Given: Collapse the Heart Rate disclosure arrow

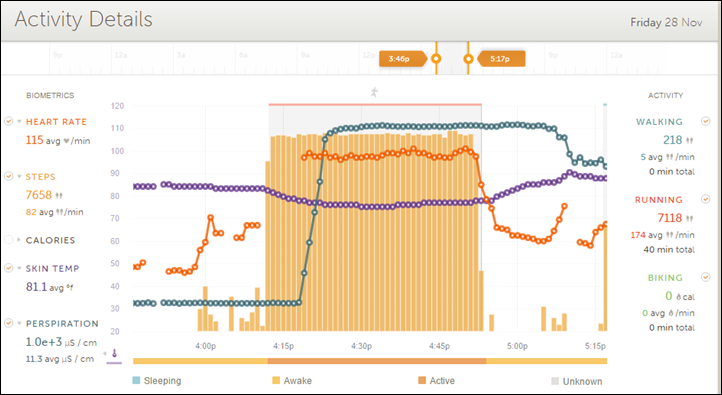Looking at the screenshot, I should [19, 122].
